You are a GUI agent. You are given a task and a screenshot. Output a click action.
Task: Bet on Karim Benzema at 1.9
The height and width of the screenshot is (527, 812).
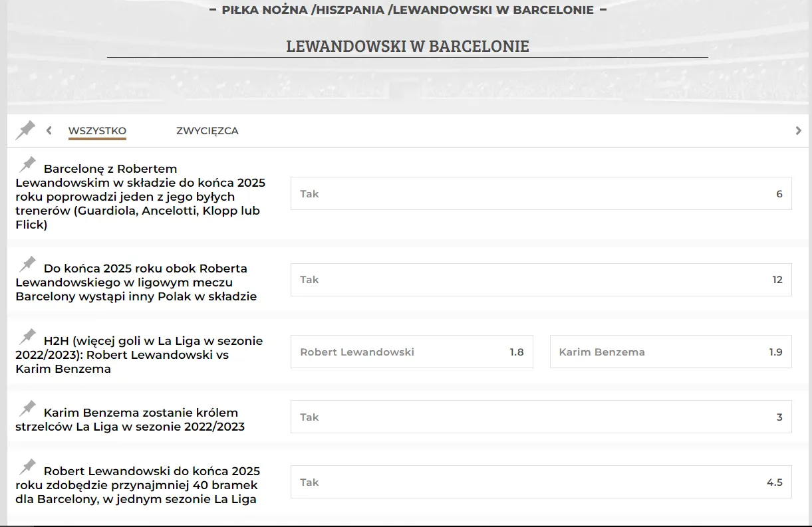click(x=670, y=352)
